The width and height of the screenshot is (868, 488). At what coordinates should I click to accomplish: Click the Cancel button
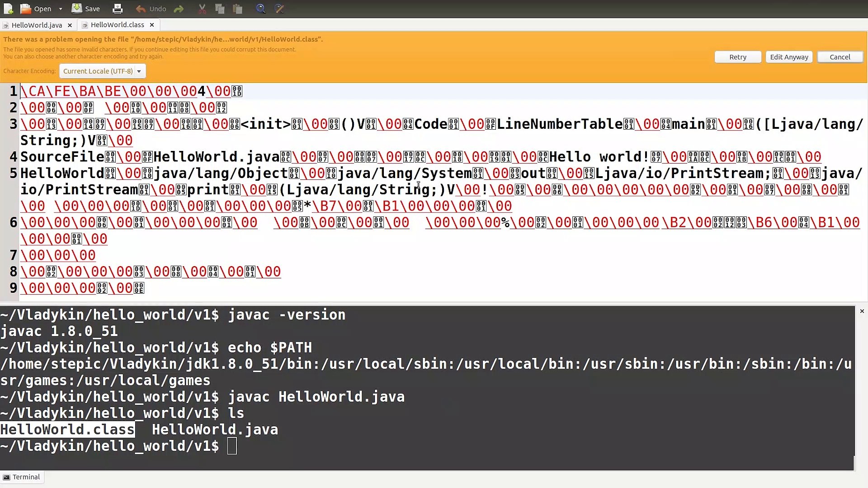840,57
